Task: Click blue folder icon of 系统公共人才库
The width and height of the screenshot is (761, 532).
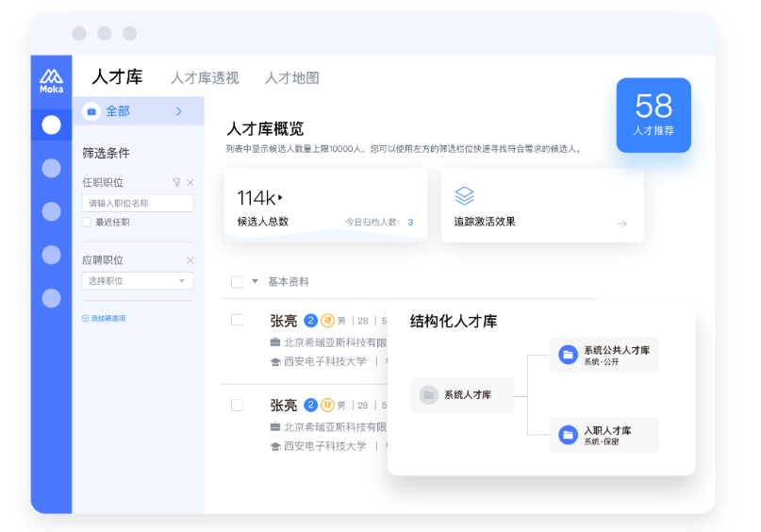Action: [x=568, y=355]
